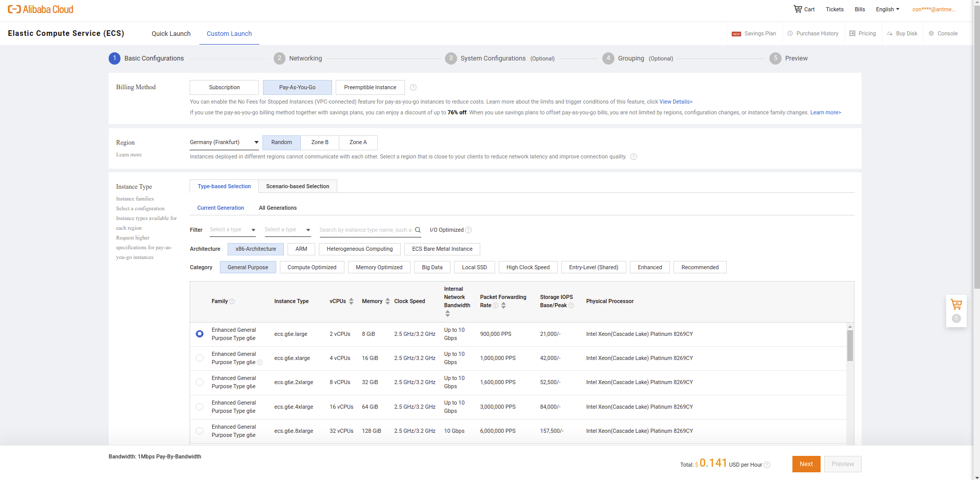Select Memory Optimized category
The width and height of the screenshot is (980, 480).
[379, 267]
